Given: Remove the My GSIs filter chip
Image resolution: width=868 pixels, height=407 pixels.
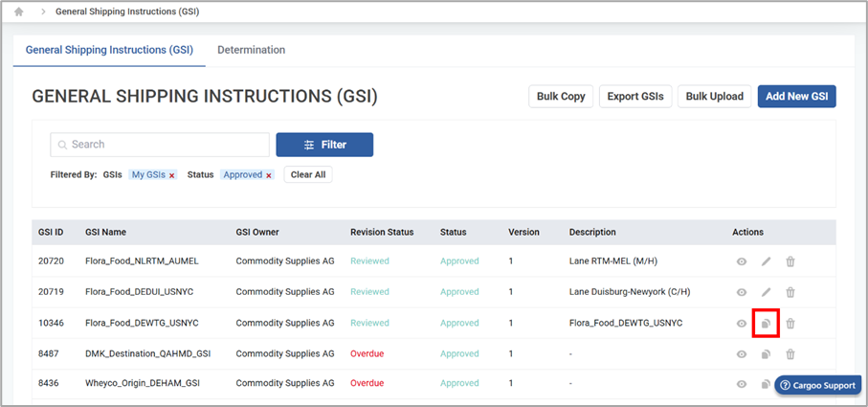Looking at the screenshot, I should coord(172,175).
